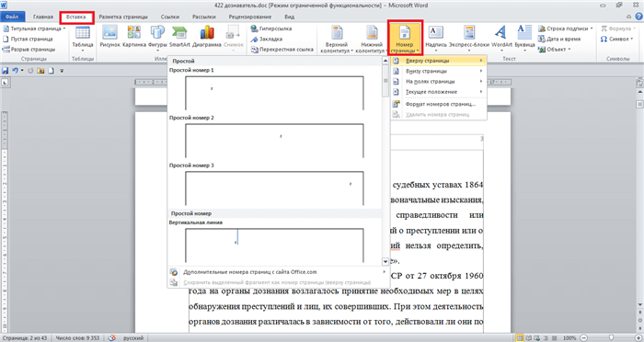The image size is (644, 342).
Task: Insert a table with Таблица button
Action: (83, 39)
